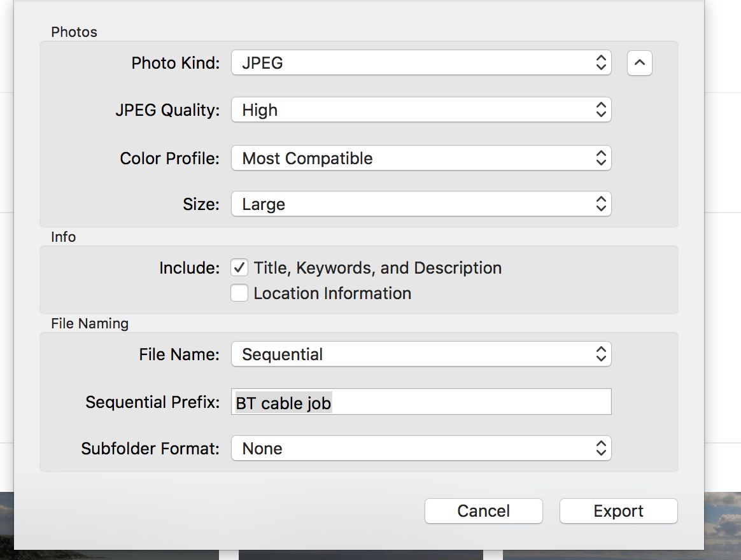741x560 pixels.
Task: Click inside the Sequential Prefix text field
Action: [471, 402]
